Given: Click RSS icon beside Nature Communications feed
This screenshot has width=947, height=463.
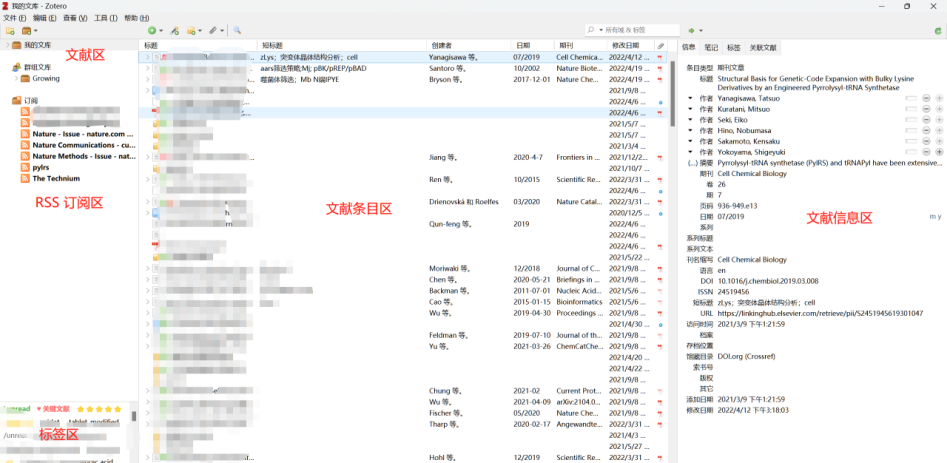Looking at the screenshot, I should [25, 145].
